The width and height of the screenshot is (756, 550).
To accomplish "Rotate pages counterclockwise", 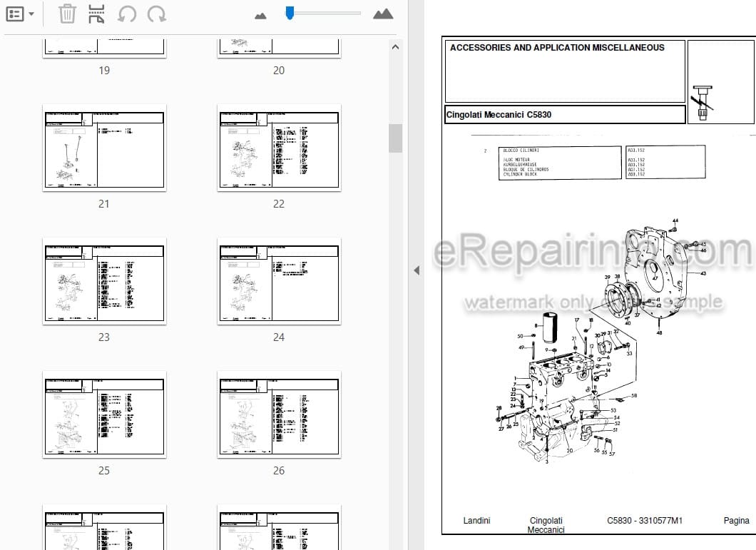I will coord(127,14).
